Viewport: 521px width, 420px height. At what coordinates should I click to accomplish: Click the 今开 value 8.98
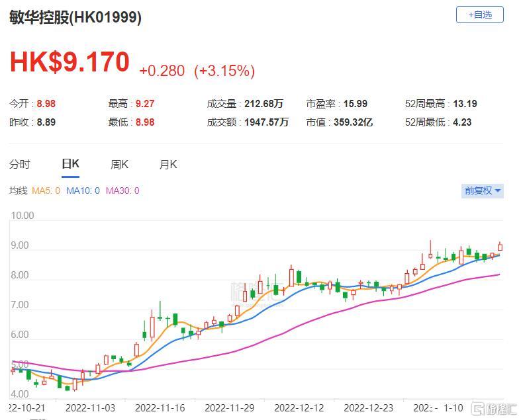click(46, 104)
